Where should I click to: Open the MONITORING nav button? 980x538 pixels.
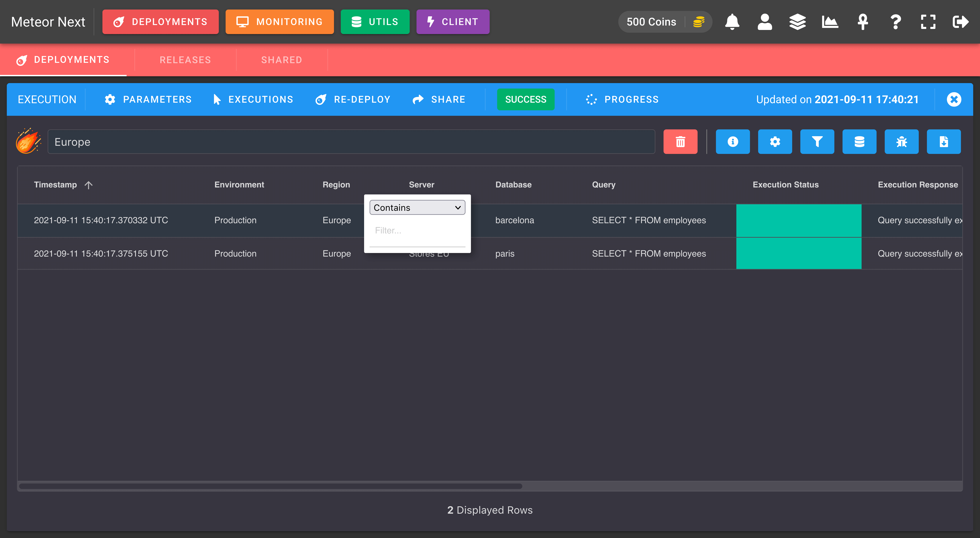[x=280, y=22]
